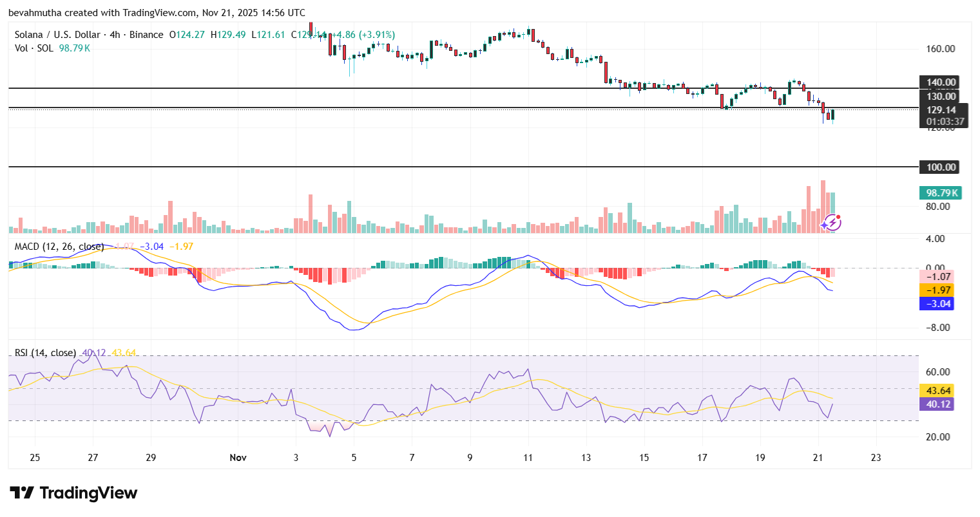Screen dimensions: 980x517
Task: Open the Binance exchange selector in title
Action: [148, 35]
